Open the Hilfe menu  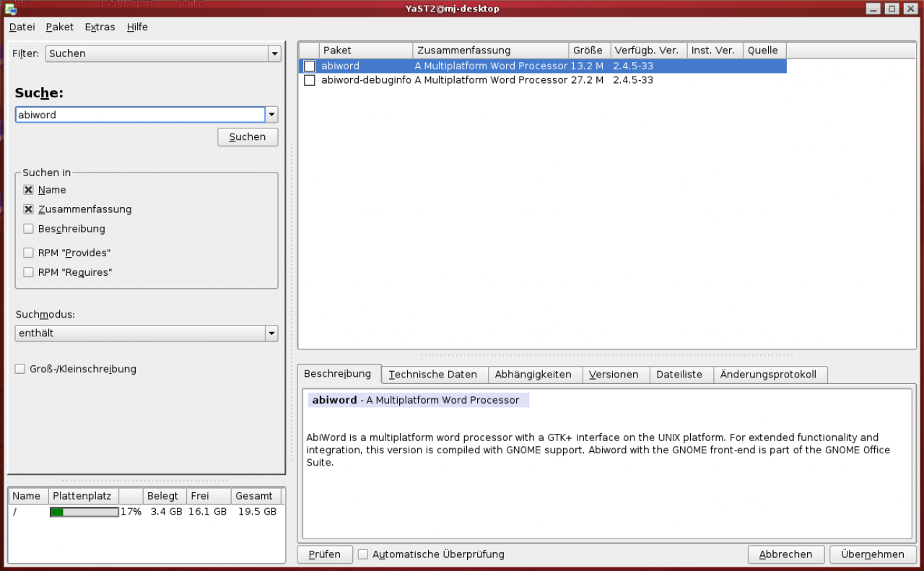tap(137, 27)
